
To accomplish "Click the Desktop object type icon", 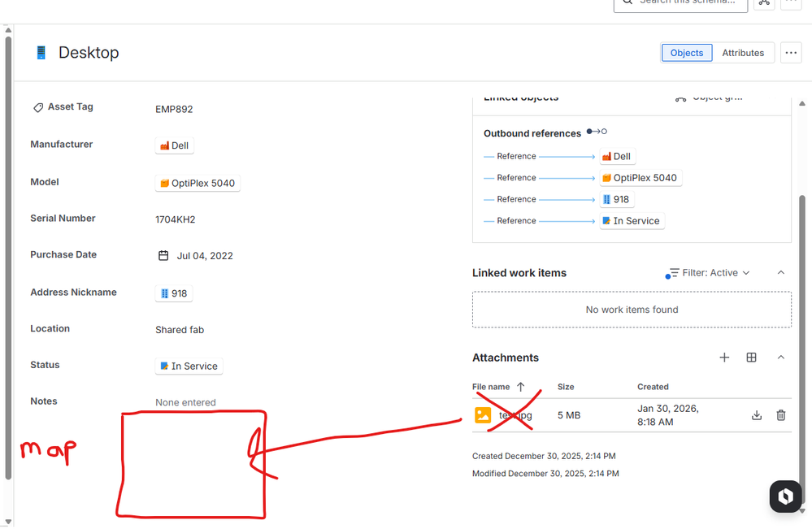I will click(41, 52).
